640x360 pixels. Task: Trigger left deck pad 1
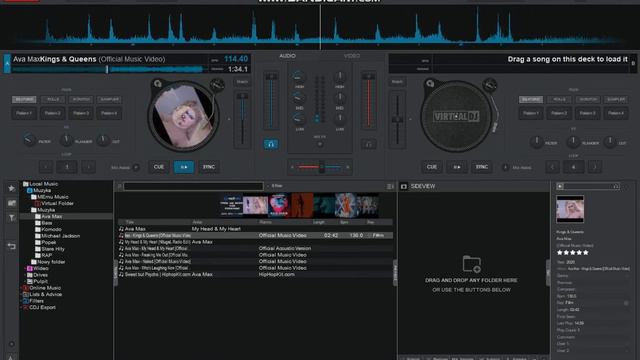24,113
